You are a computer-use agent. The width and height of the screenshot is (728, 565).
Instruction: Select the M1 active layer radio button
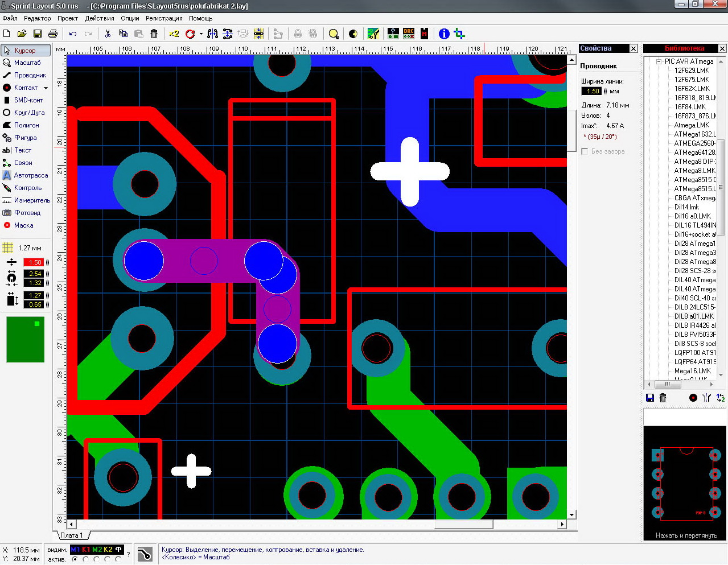tap(75, 559)
